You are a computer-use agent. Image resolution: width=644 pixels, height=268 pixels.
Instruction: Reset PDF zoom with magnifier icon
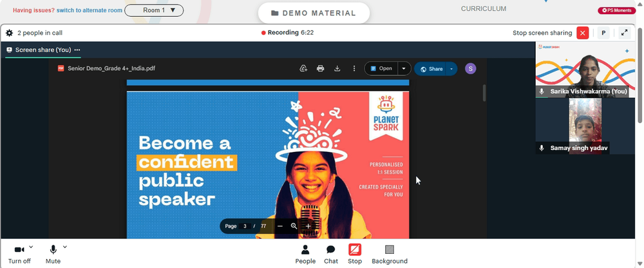click(x=294, y=226)
